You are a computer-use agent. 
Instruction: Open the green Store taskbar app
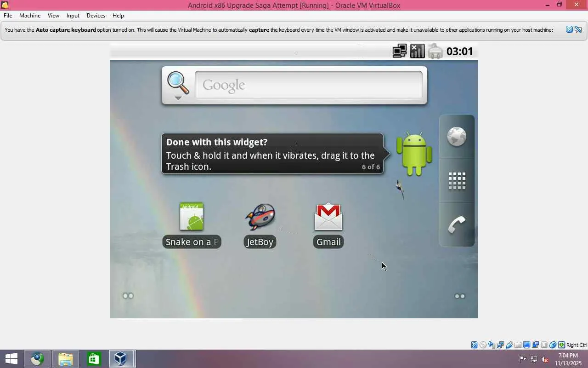tap(94, 359)
